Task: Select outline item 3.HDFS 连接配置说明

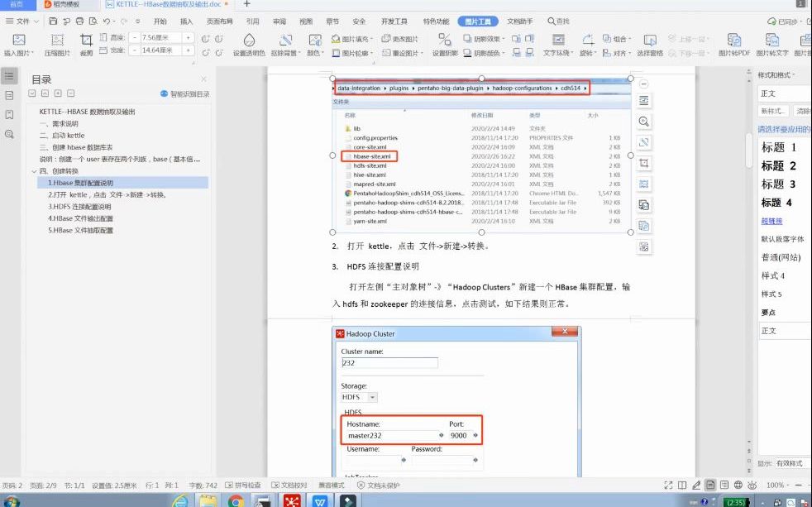Action: [x=79, y=207]
